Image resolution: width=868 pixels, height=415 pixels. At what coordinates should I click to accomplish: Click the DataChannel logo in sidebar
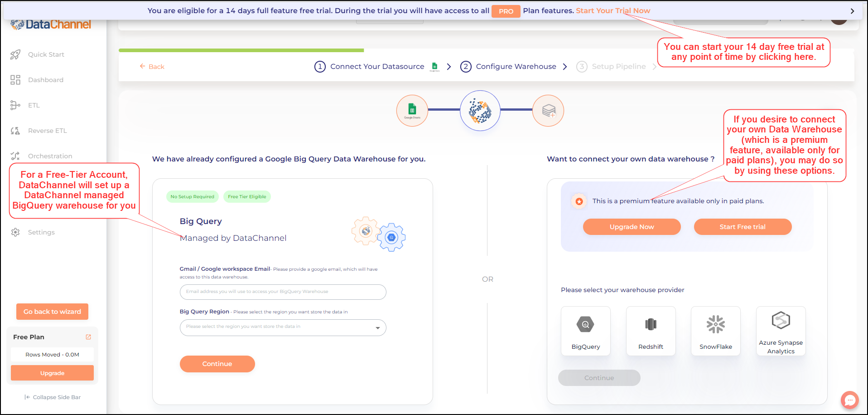[51, 24]
